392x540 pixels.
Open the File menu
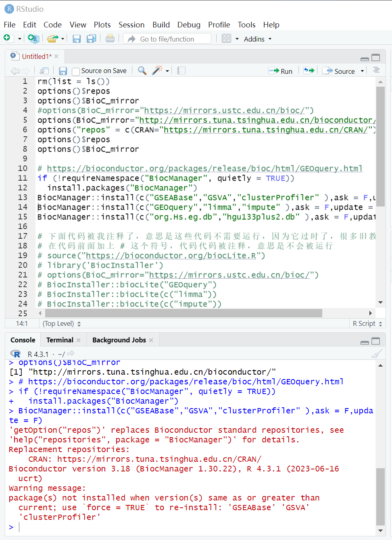click(10, 25)
